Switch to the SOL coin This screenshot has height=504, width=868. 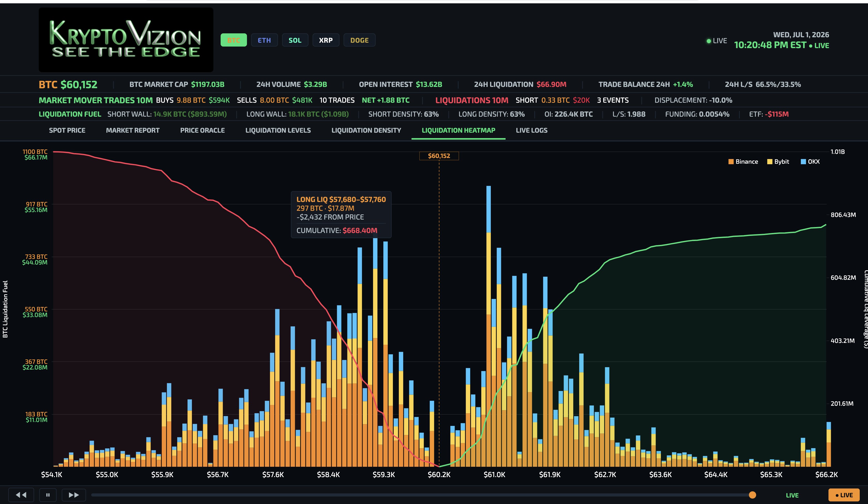point(295,40)
